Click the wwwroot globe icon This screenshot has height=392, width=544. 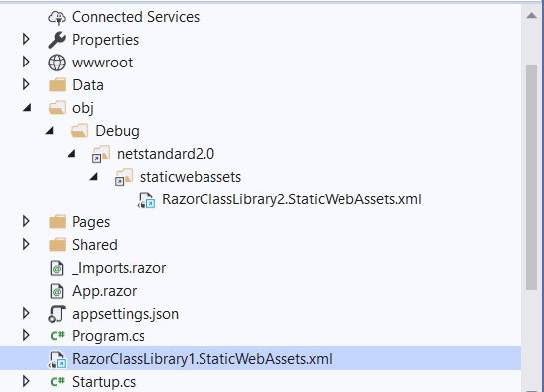pos(57,63)
